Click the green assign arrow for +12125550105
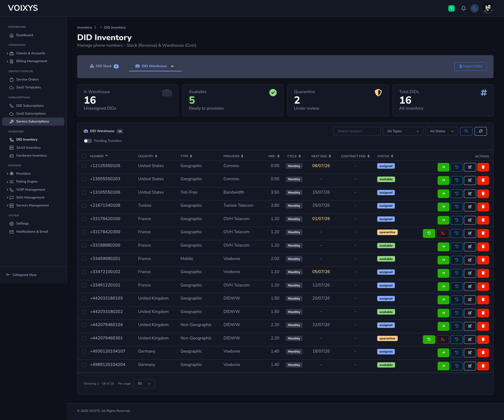The width and height of the screenshot is (504, 420). coord(443,167)
